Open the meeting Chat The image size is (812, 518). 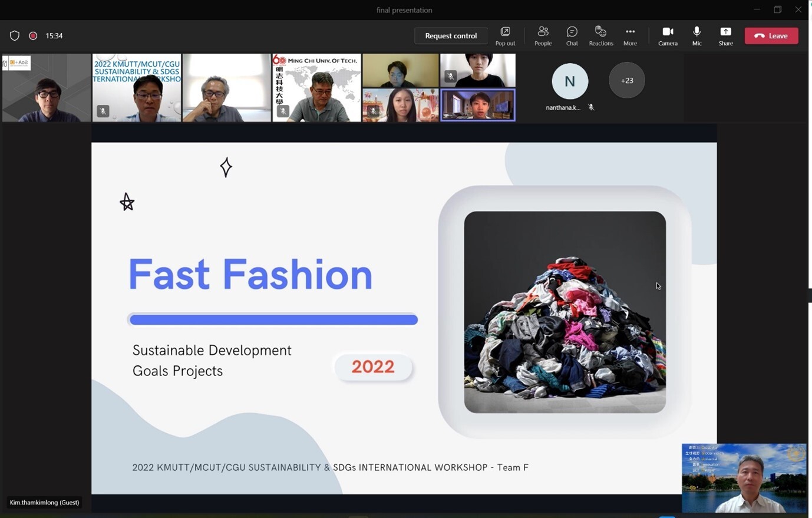[x=572, y=35]
